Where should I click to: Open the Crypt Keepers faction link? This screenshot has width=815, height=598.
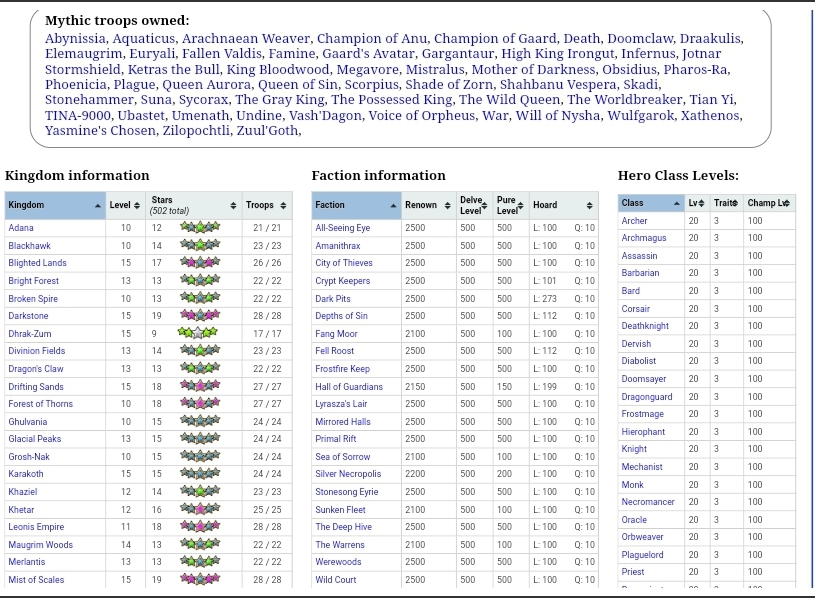pyautogui.click(x=343, y=281)
